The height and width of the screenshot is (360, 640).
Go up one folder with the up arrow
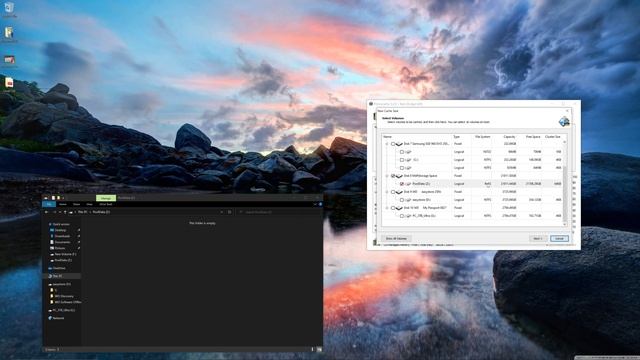(x=65, y=212)
